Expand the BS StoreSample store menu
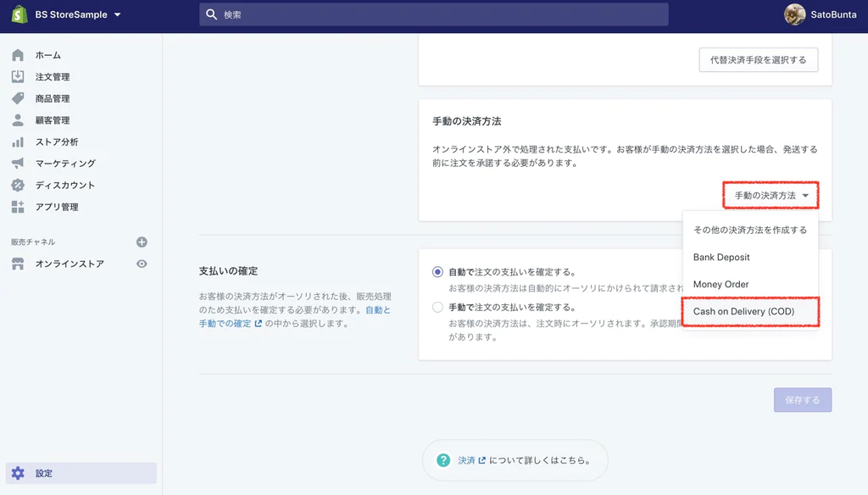868x495 pixels. 68,14
